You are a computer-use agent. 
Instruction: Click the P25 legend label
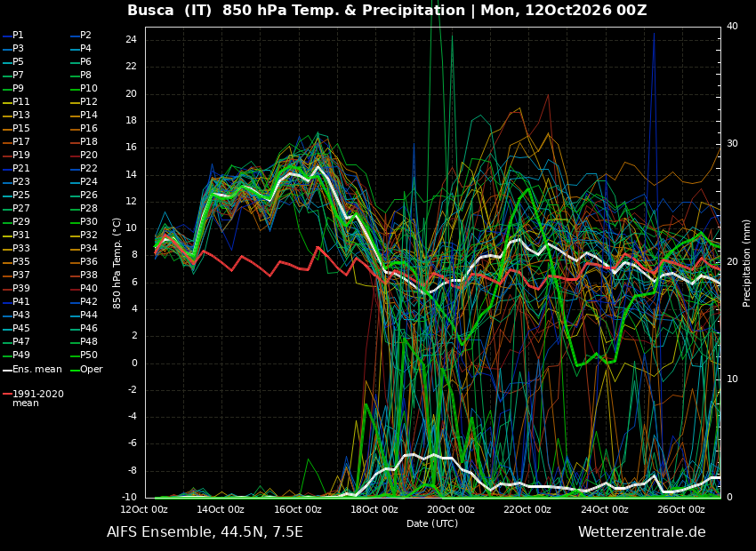tap(21, 195)
